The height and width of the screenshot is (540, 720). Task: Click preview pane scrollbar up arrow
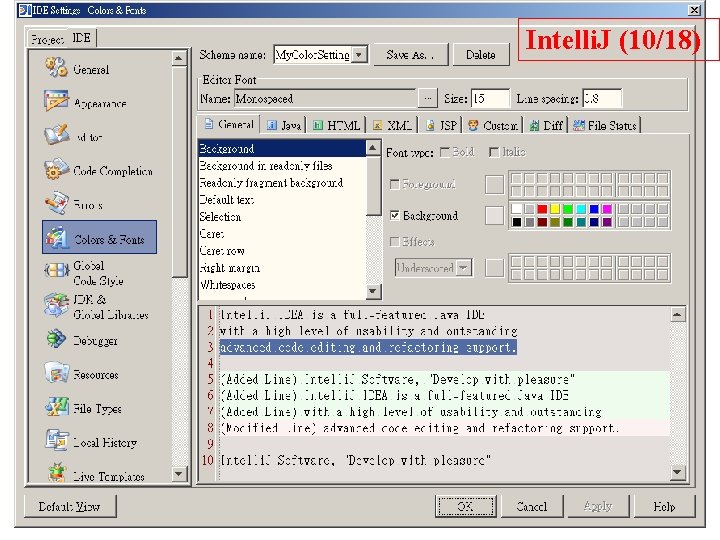[678, 315]
